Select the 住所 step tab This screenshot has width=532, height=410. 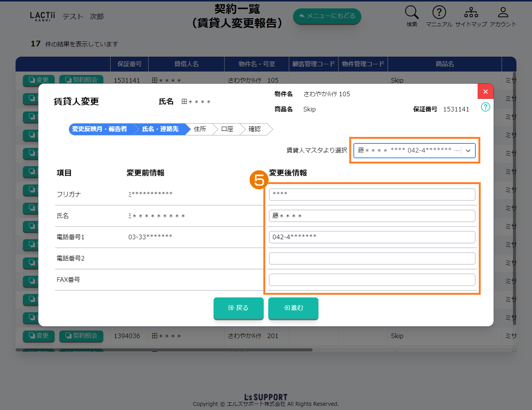click(x=200, y=129)
